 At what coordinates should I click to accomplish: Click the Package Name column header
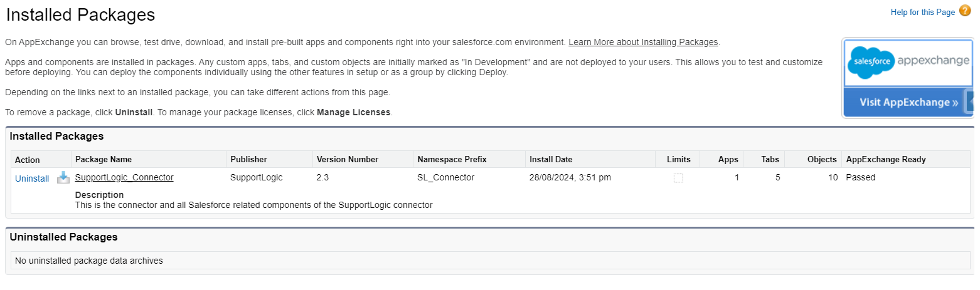[x=104, y=159]
